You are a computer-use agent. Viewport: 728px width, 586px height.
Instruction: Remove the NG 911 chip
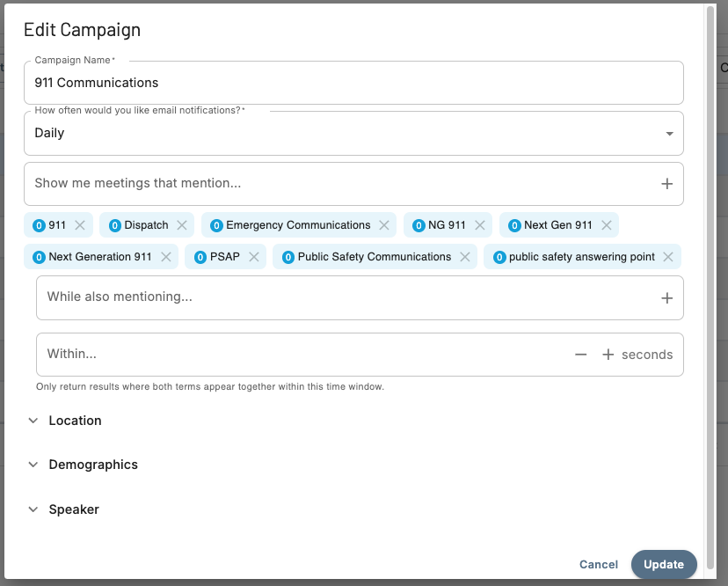tap(480, 225)
